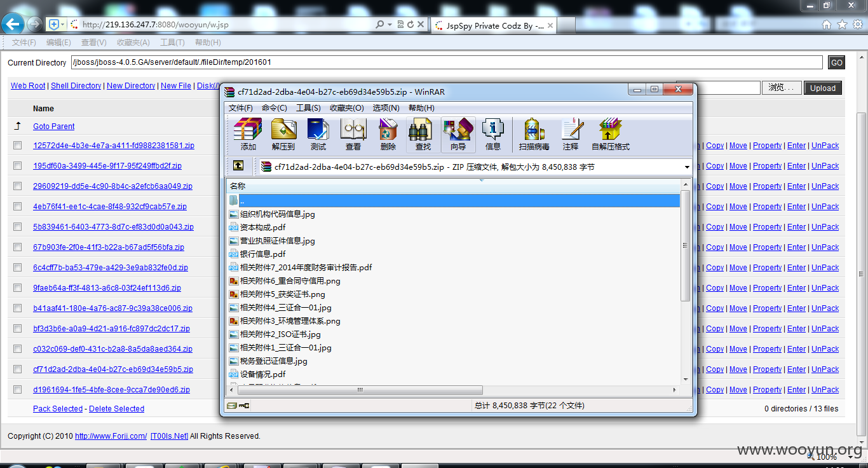This screenshot has height=468, width=868.
Task: Click the WinRAR title bar app icon
Action: click(229, 92)
